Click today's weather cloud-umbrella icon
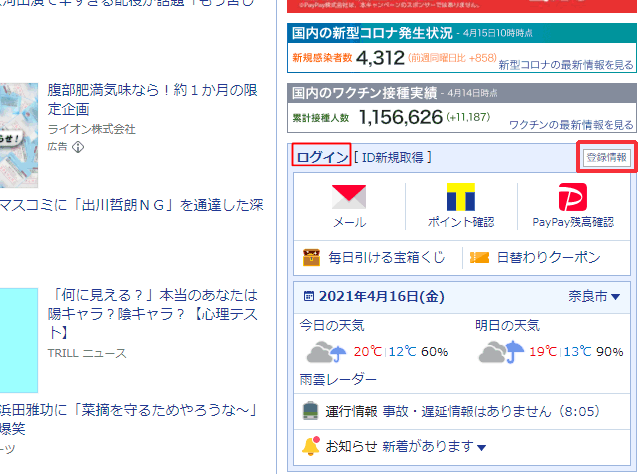640x474 pixels. (x=326, y=352)
